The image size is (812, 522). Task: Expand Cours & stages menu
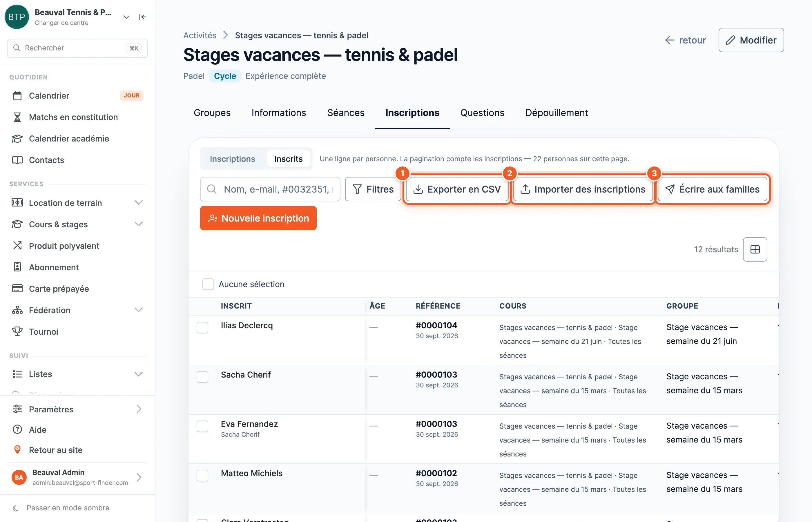[x=77, y=224]
